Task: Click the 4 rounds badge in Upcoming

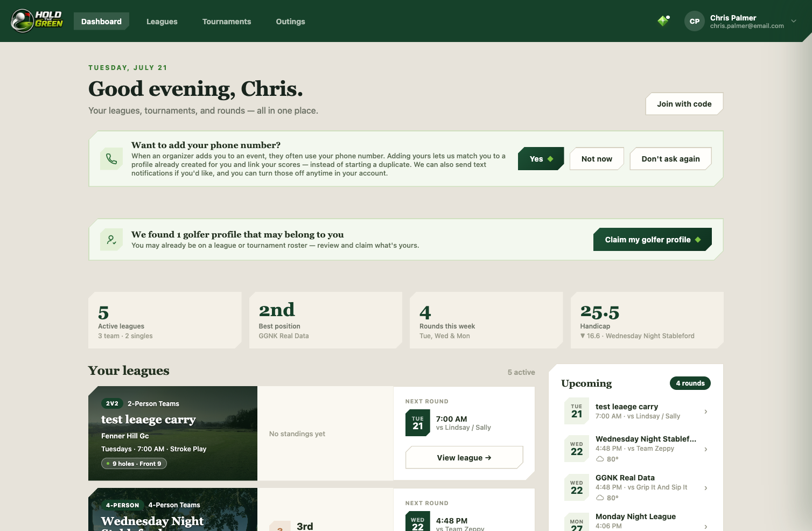Action: [690, 383]
